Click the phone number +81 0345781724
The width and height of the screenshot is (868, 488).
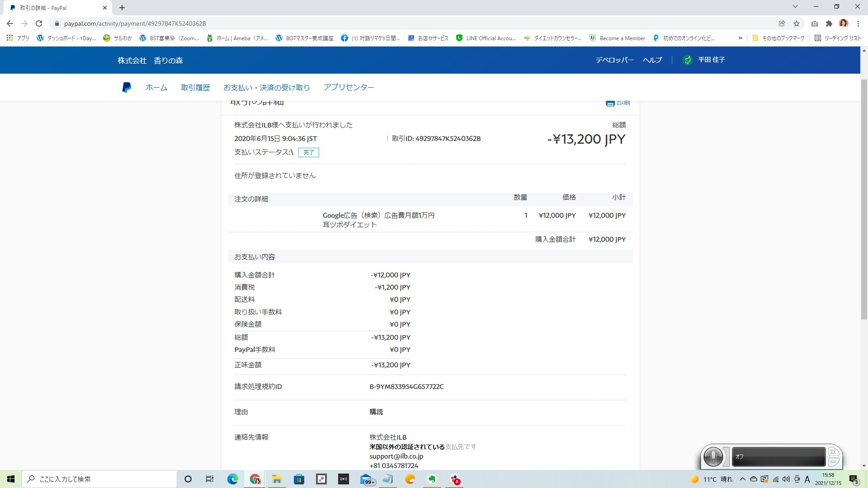coord(394,466)
